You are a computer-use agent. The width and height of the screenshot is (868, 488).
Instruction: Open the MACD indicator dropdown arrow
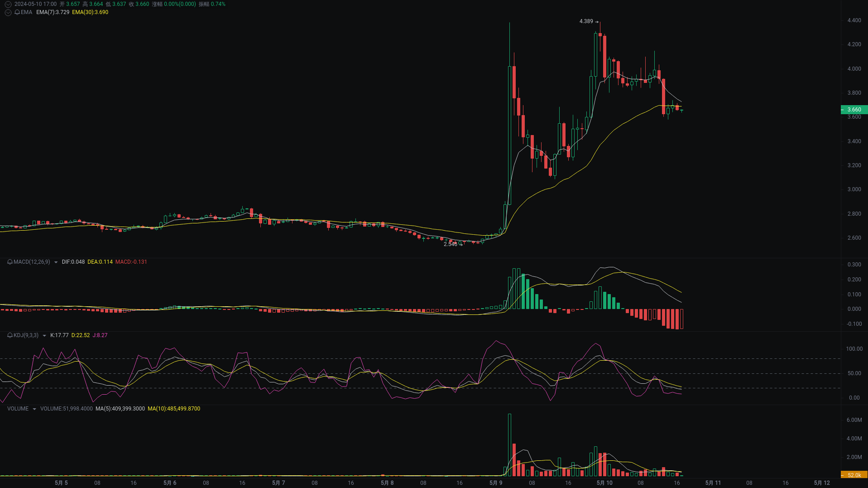tap(55, 262)
